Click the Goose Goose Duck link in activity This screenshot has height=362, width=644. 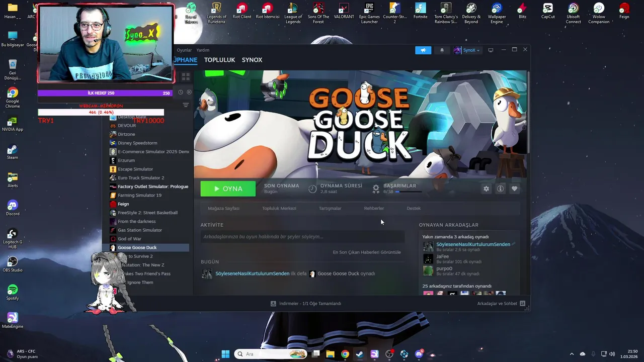[338, 274]
